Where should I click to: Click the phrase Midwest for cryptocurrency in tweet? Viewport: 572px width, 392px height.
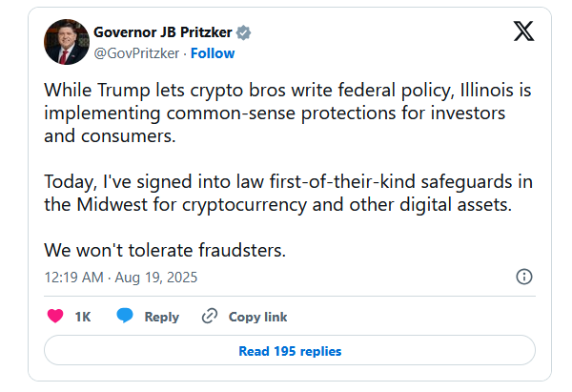tap(192, 205)
